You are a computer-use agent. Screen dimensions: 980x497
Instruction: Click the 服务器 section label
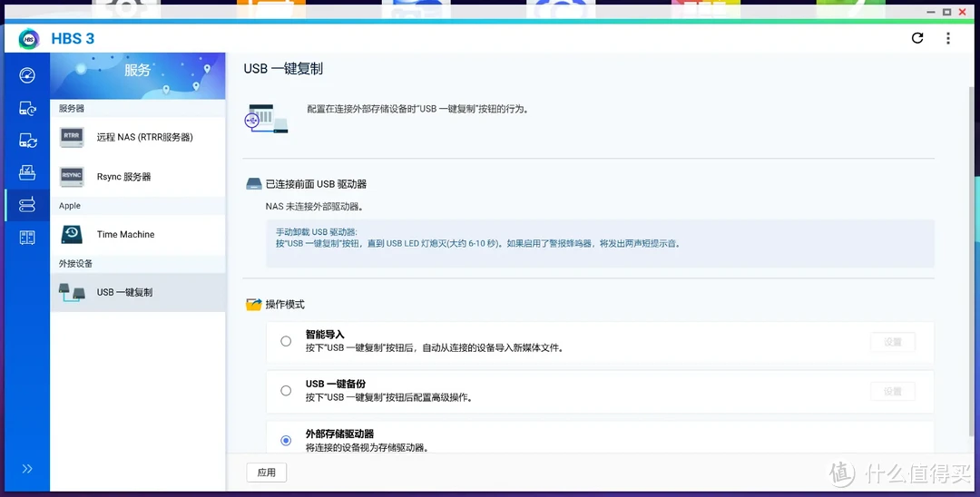[72, 109]
